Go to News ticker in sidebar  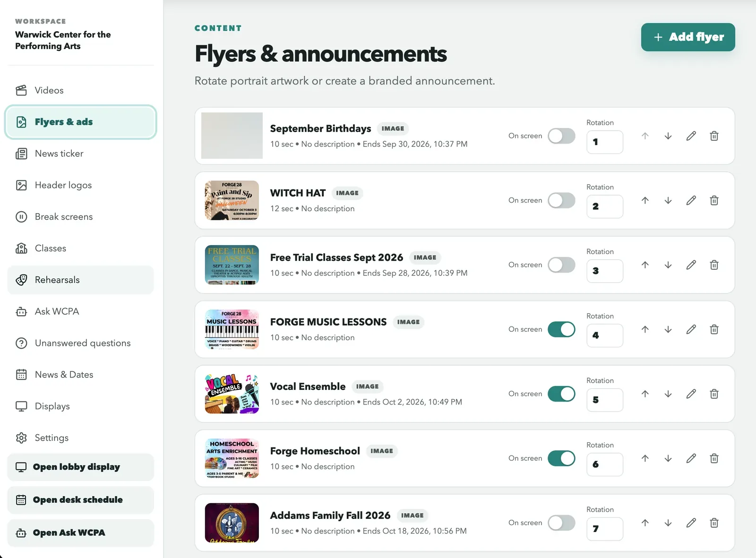coord(80,154)
